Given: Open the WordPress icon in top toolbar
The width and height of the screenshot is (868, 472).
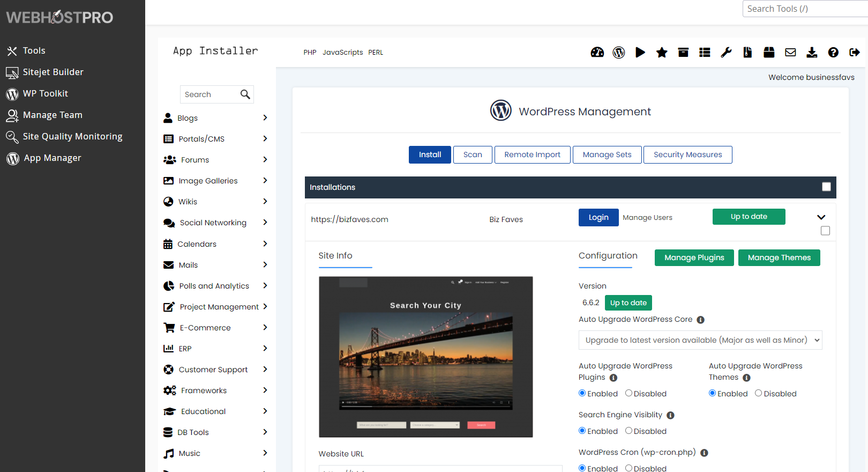Looking at the screenshot, I should [x=619, y=52].
